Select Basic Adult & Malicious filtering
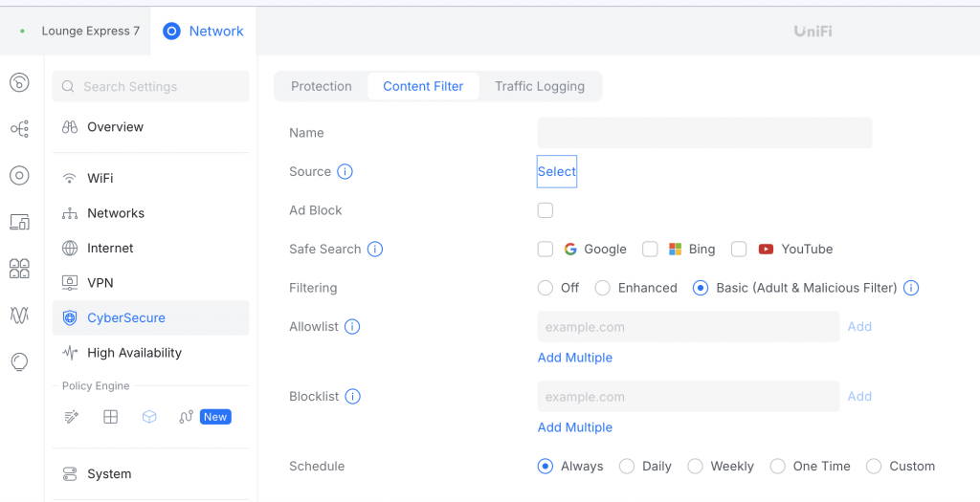980x502 pixels. click(701, 288)
